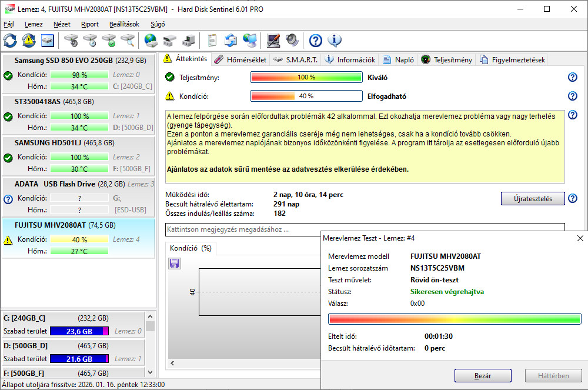
Task: Open the Riport menu
Action: (x=89, y=24)
